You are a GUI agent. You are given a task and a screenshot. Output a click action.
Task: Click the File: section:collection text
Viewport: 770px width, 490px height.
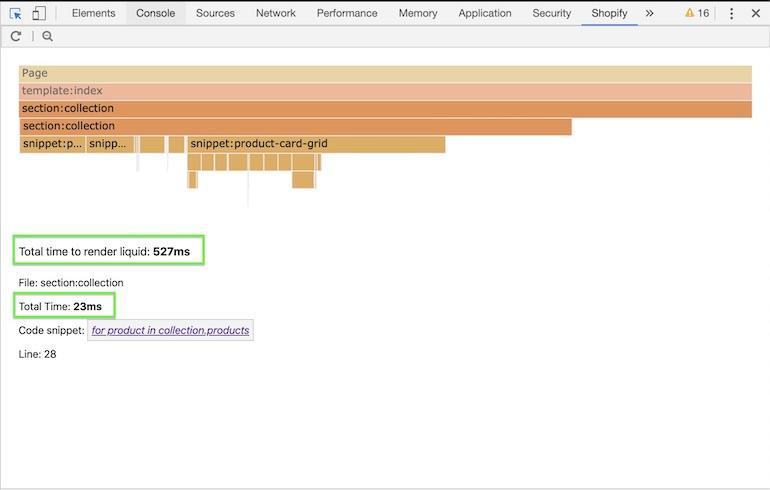[x=71, y=283]
